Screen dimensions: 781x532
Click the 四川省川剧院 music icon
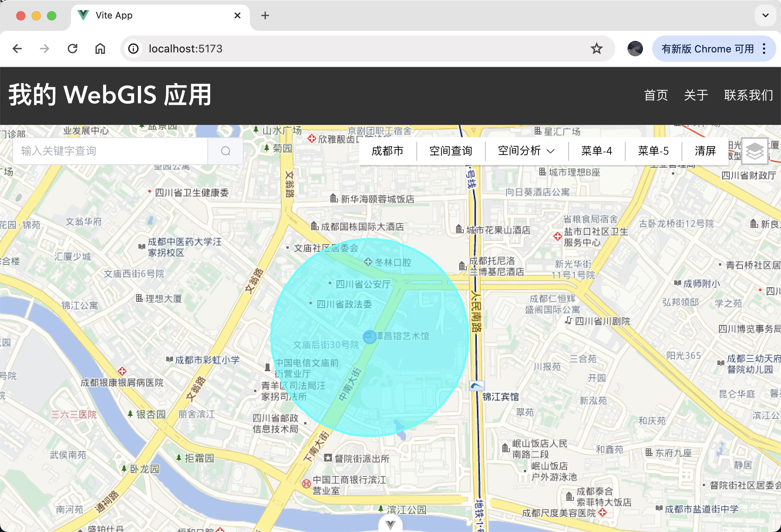(x=569, y=320)
